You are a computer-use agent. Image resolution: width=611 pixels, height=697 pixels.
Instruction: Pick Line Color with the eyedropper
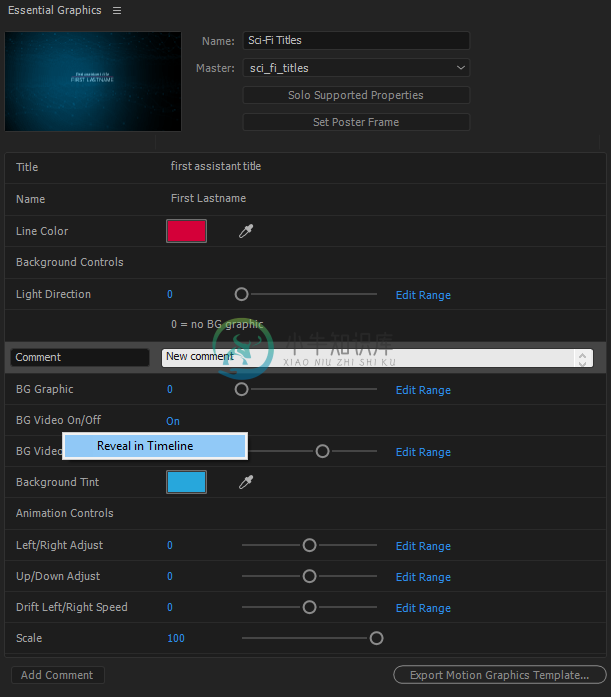pos(246,231)
